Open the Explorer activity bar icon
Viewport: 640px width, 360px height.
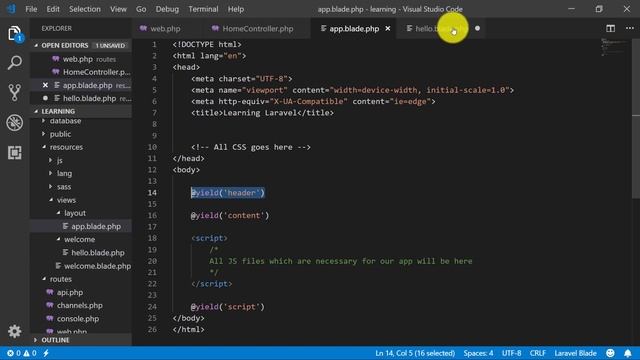[15, 33]
